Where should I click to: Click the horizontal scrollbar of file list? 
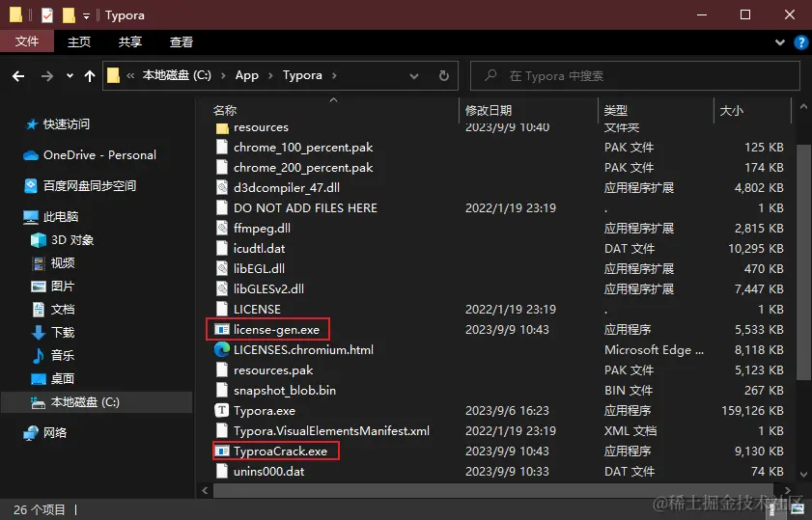pos(492,490)
